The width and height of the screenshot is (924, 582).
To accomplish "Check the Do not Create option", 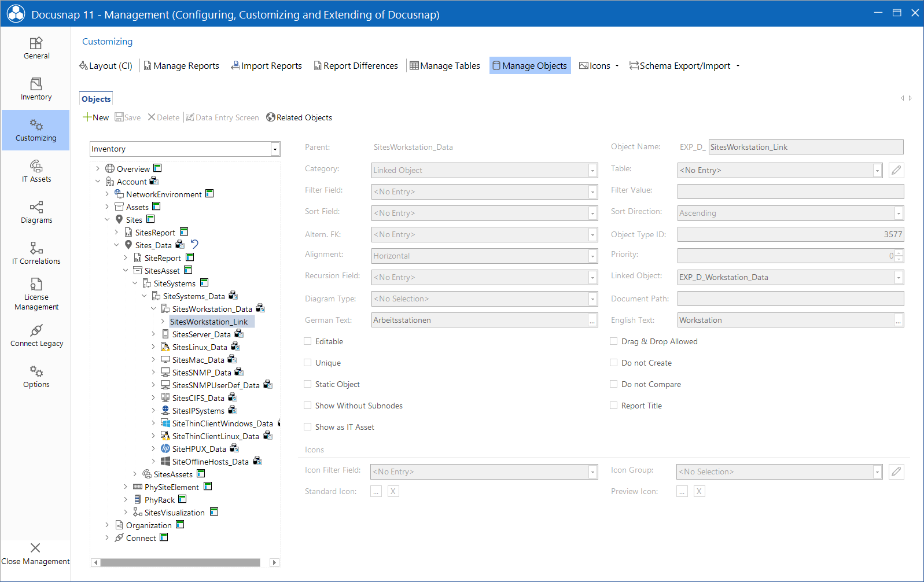I will (614, 363).
